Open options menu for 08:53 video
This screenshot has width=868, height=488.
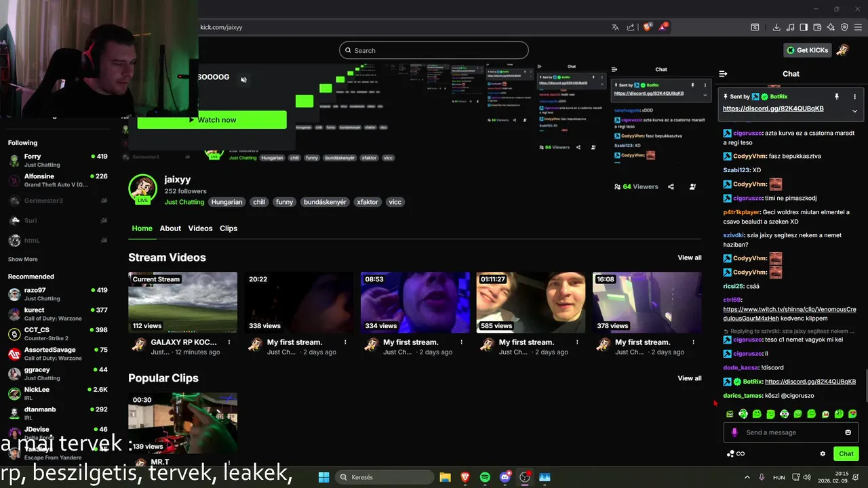point(461,342)
